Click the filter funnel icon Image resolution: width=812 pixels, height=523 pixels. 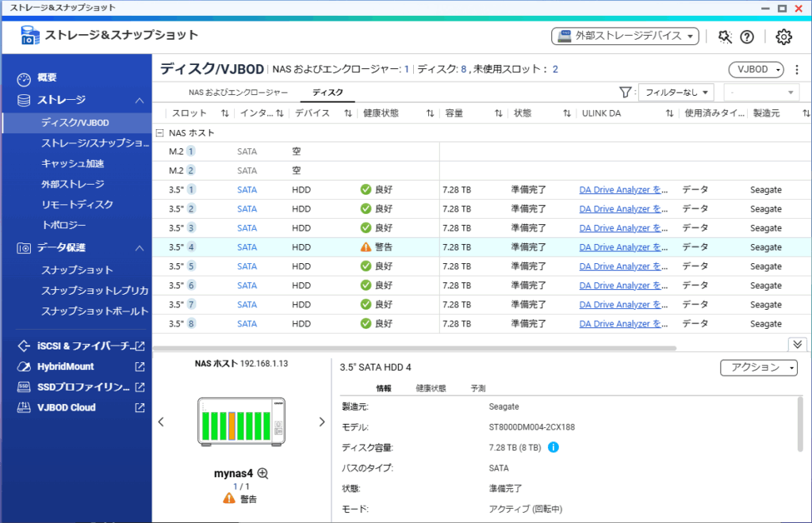click(x=625, y=92)
